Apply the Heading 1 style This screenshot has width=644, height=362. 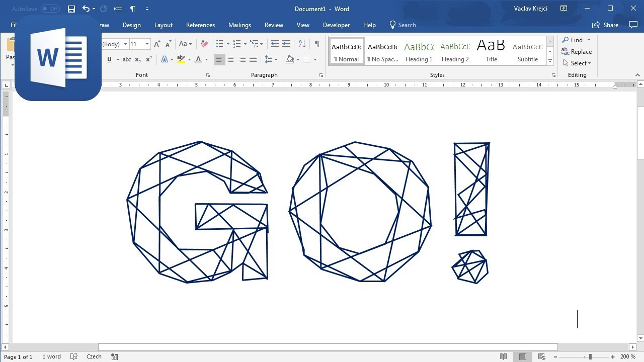click(419, 51)
